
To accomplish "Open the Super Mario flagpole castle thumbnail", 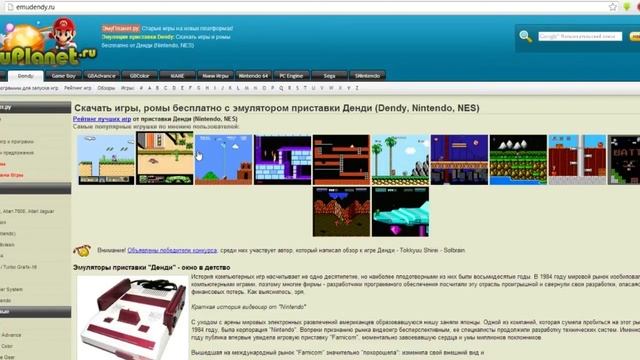I will (x=223, y=160).
